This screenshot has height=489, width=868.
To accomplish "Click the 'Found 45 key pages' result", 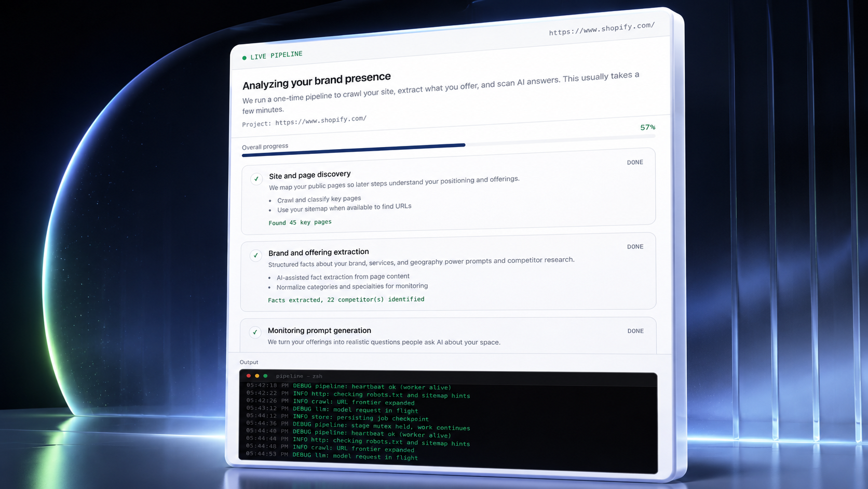I will point(300,222).
